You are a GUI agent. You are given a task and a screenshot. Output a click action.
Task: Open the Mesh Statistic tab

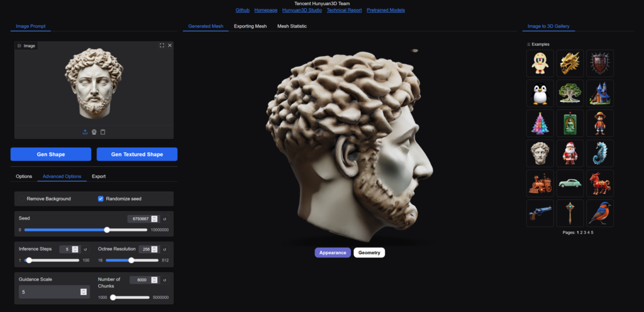pyautogui.click(x=292, y=26)
